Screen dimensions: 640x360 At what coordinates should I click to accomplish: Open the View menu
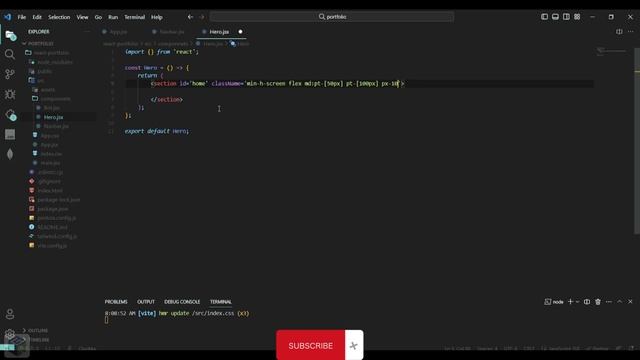[x=82, y=17]
